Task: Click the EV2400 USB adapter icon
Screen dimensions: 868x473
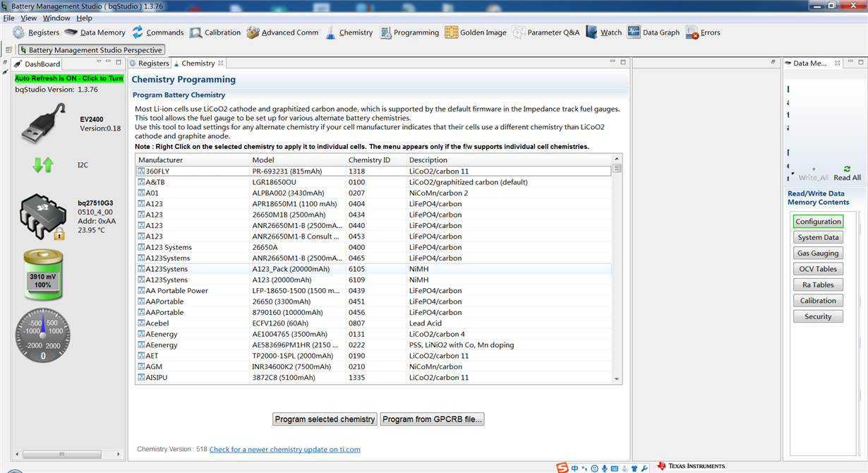Action: (44, 123)
